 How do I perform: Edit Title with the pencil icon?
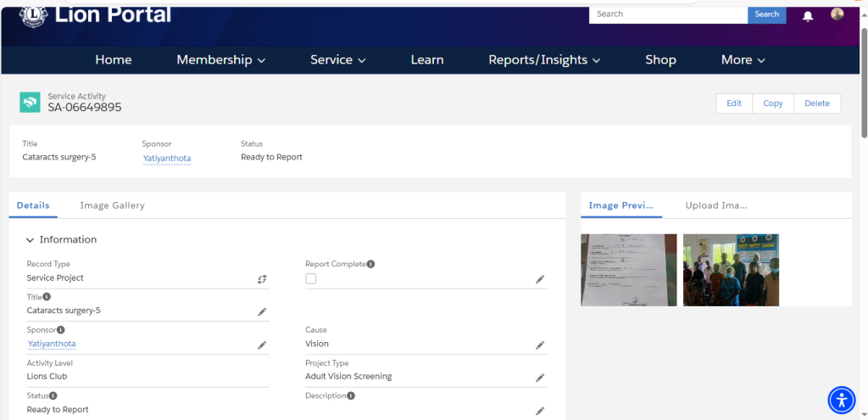pos(262,312)
